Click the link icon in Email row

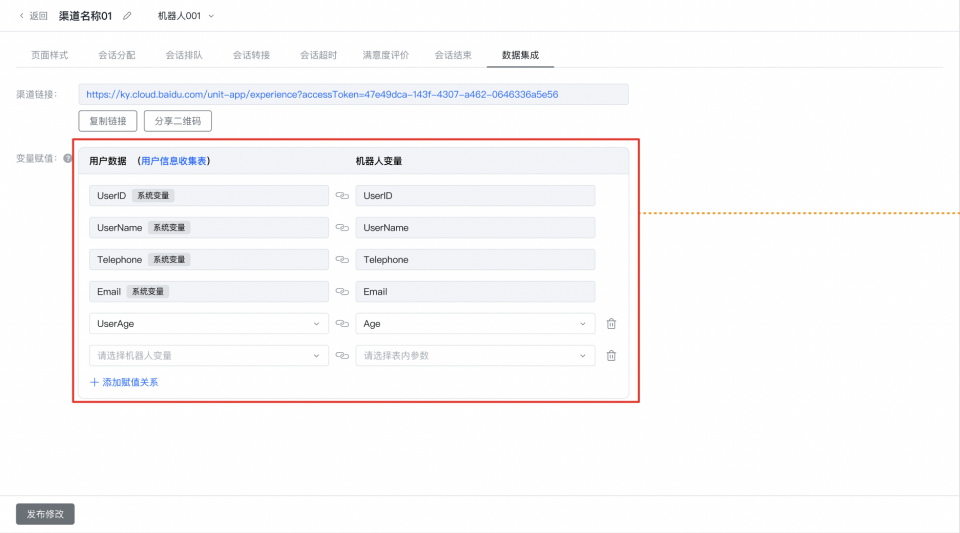click(342, 292)
